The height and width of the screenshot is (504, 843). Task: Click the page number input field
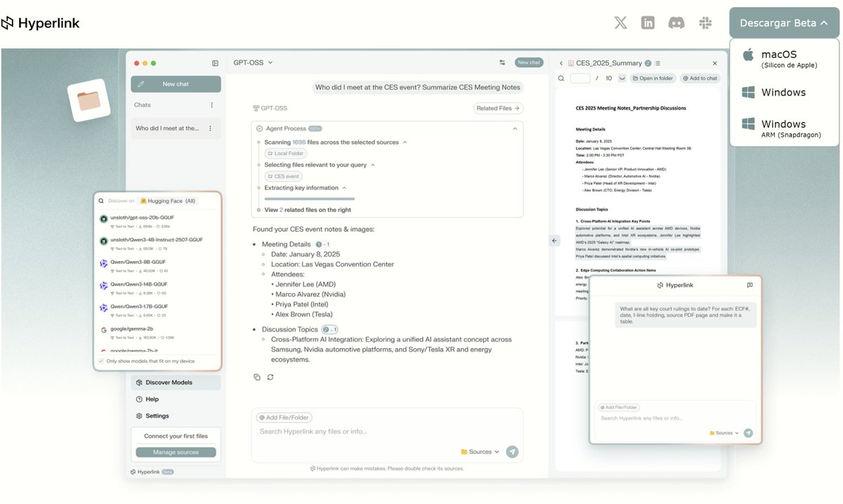point(580,79)
